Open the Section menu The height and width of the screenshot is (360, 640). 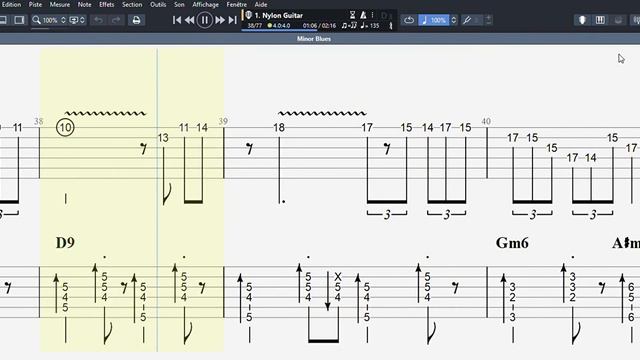click(x=132, y=4)
